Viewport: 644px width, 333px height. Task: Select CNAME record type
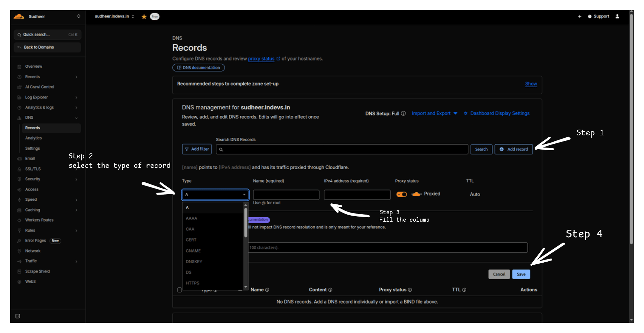pos(213,251)
